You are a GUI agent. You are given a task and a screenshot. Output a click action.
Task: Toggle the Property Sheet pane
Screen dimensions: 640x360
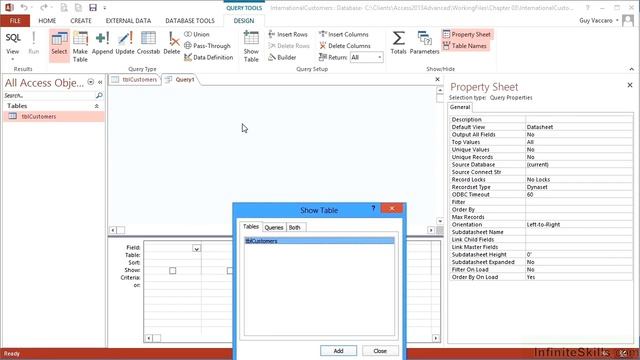pos(467,34)
